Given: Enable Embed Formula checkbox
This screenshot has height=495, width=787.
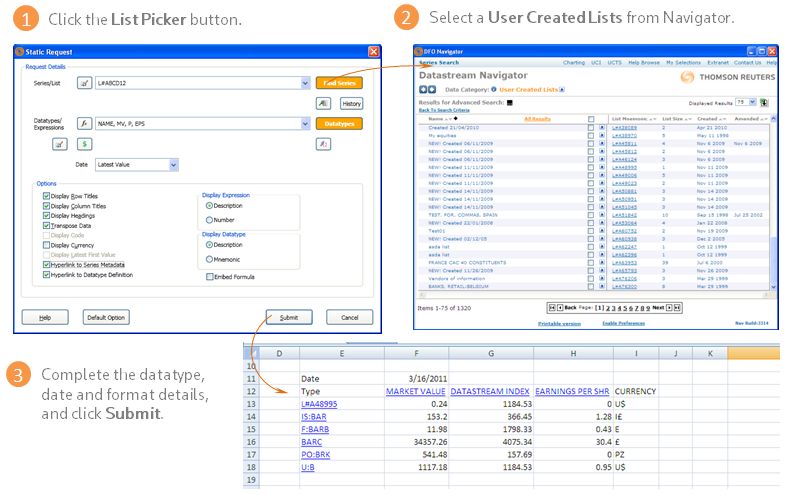Looking at the screenshot, I should (210, 277).
